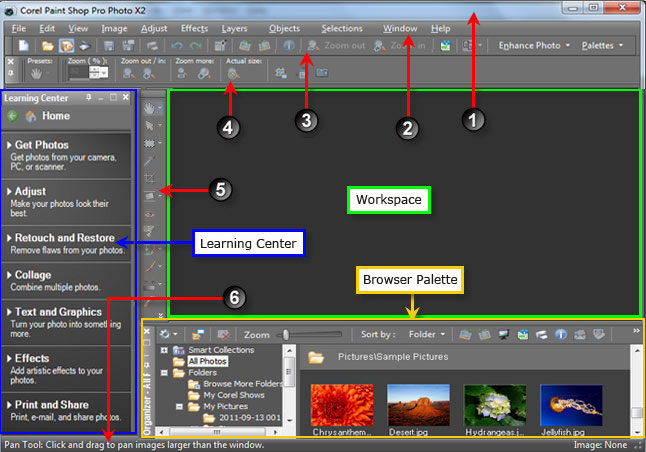Select the Crop tool
Viewport: 646px width, 452px height.
[x=149, y=178]
